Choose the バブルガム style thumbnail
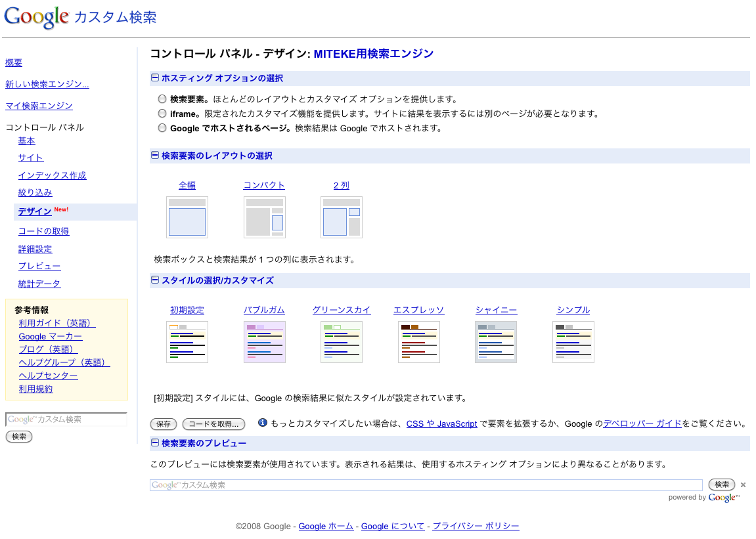 point(264,342)
